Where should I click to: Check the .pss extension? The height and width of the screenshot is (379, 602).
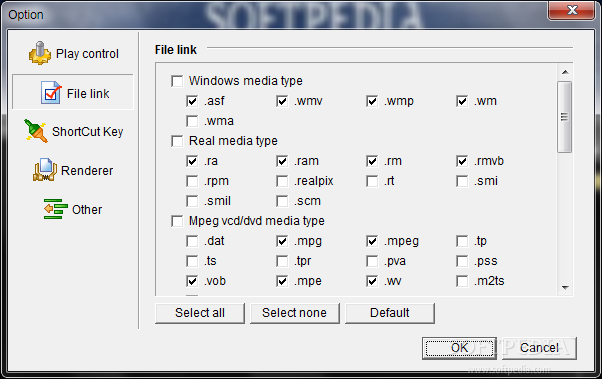tap(462, 261)
